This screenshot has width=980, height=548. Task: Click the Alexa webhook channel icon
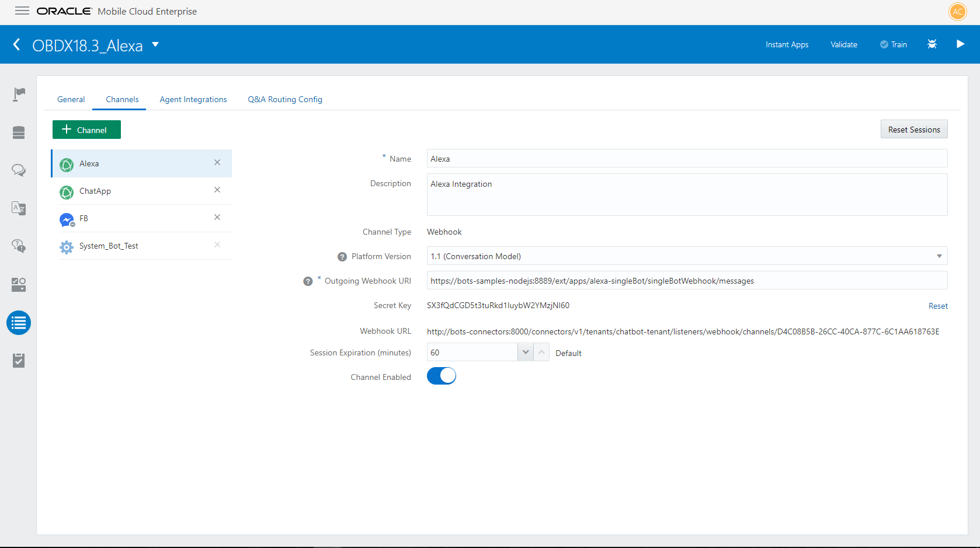click(x=67, y=165)
